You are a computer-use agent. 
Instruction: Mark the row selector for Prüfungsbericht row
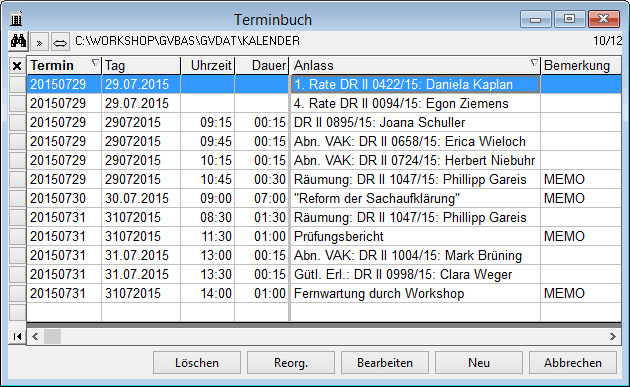coord(17,236)
